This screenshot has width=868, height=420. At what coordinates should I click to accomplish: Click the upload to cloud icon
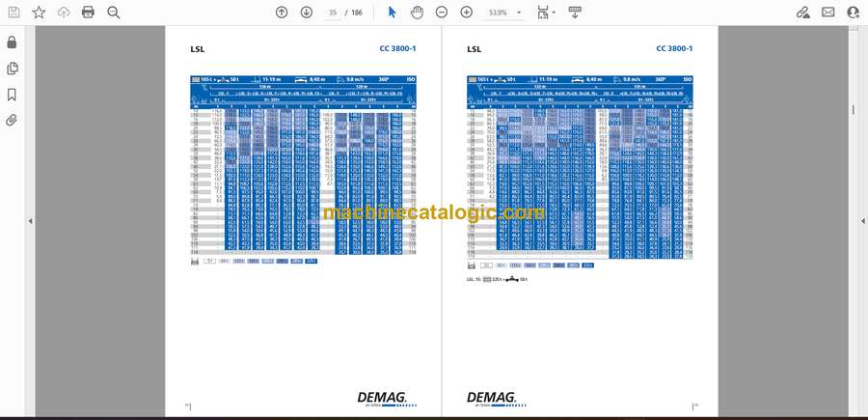(x=64, y=13)
